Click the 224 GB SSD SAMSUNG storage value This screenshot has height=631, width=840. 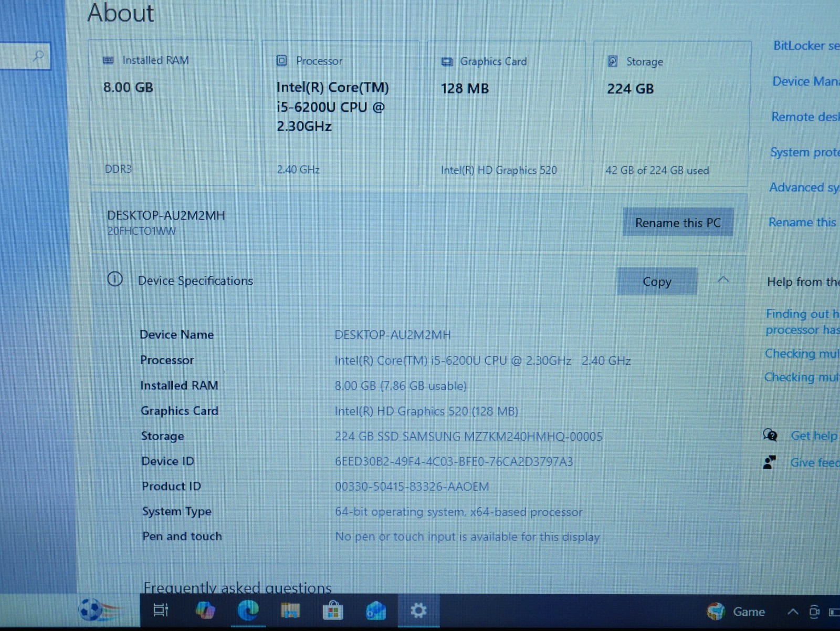click(x=468, y=436)
